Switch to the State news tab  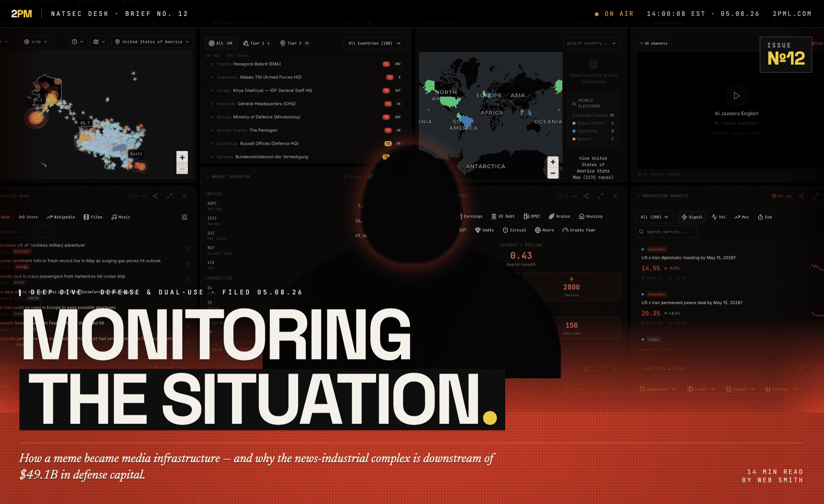(x=28, y=217)
